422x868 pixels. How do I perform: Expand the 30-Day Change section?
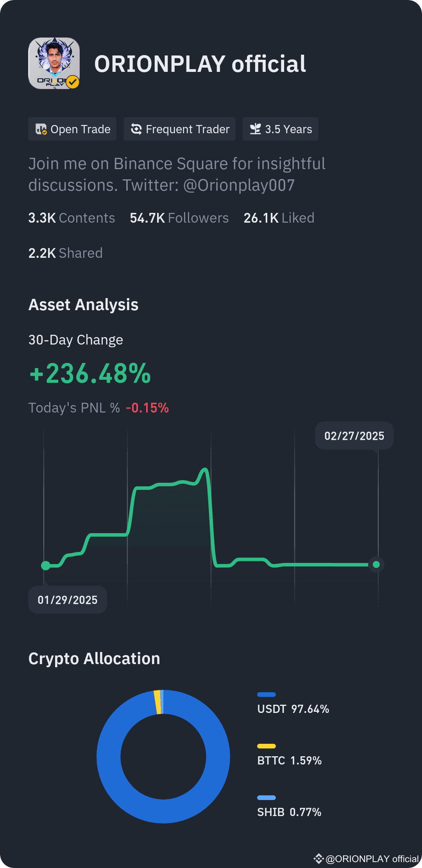[x=75, y=339]
